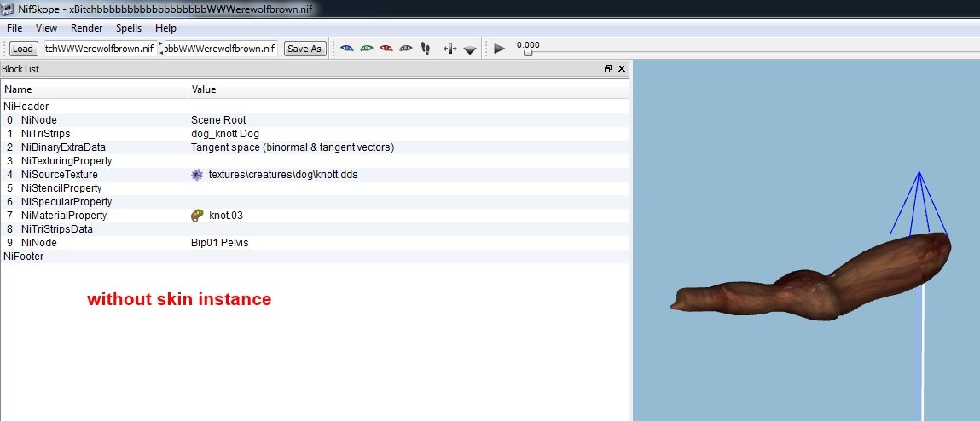Open the File menu
Screen dimensions: 980x421
click(14, 28)
